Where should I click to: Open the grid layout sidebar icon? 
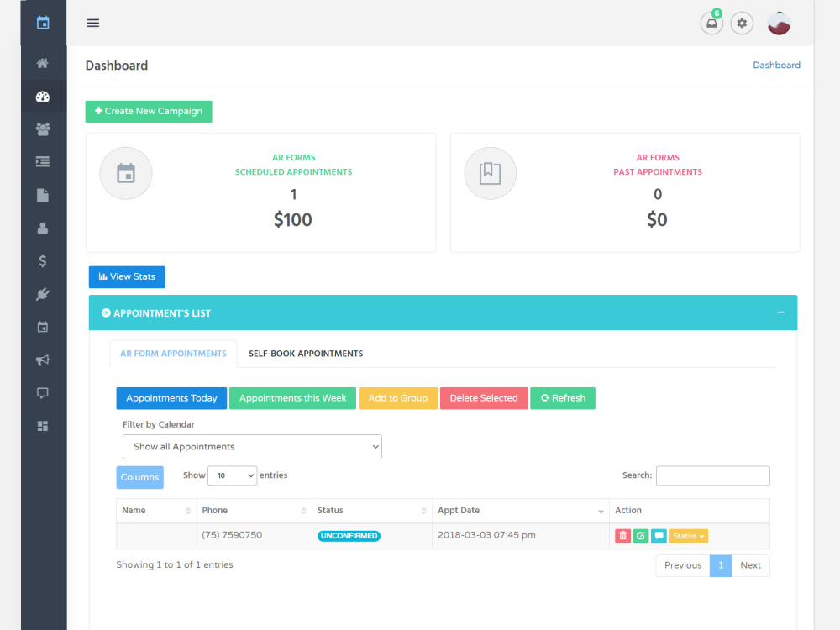point(43,426)
